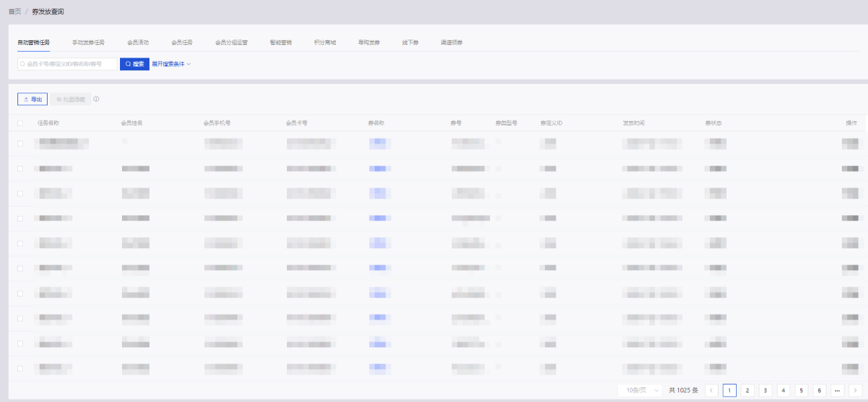Click the 券号 column header
868x402 pixels.
click(456, 123)
